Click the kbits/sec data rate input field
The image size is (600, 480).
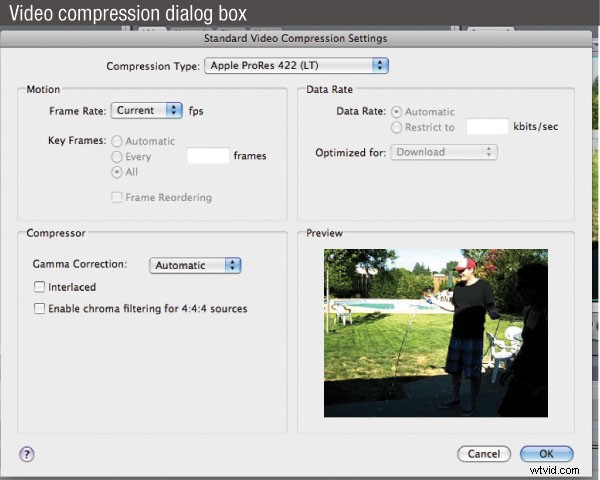coord(487,126)
